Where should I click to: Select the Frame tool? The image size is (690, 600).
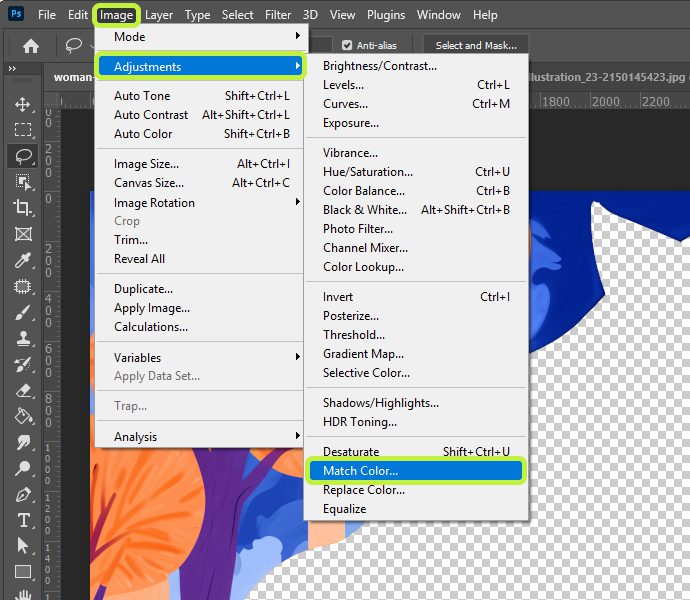[x=22, y=234]
